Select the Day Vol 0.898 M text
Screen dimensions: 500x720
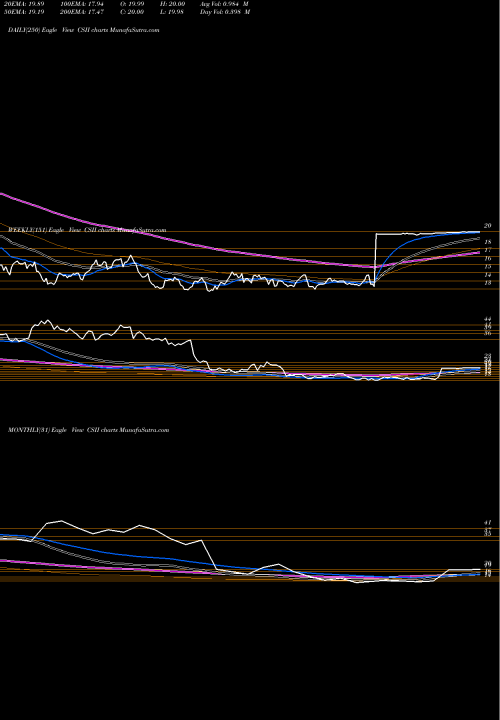coord(225,12)
